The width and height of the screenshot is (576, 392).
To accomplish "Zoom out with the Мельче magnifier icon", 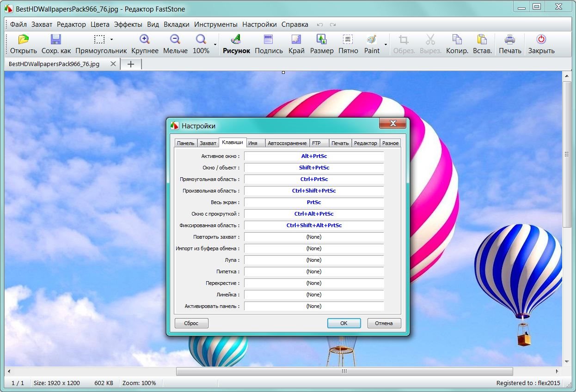I will pyautogui.click(x=175, y=40).
